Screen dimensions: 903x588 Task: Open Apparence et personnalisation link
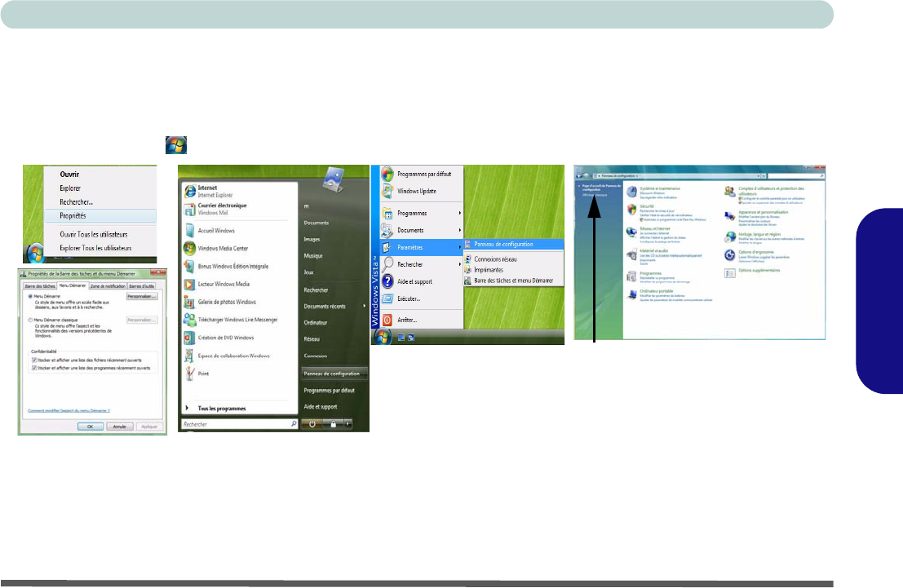pyautogui.click(x=763, y=212)
